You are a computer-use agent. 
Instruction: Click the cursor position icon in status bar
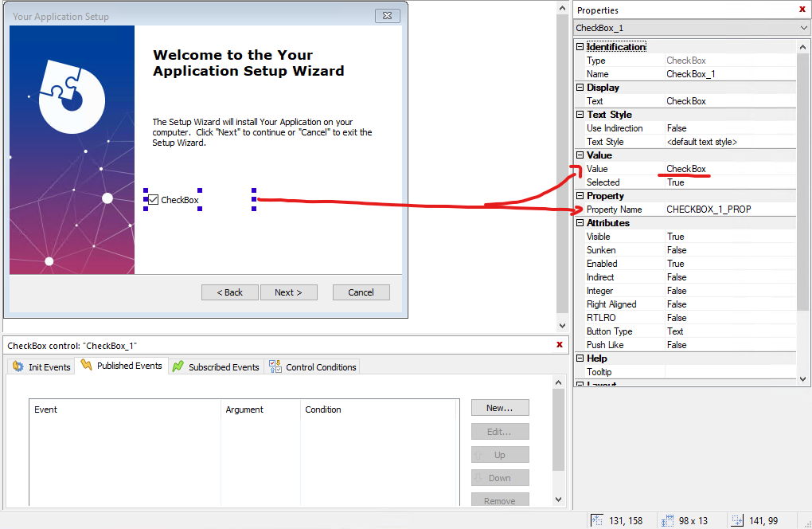(596, 519)
